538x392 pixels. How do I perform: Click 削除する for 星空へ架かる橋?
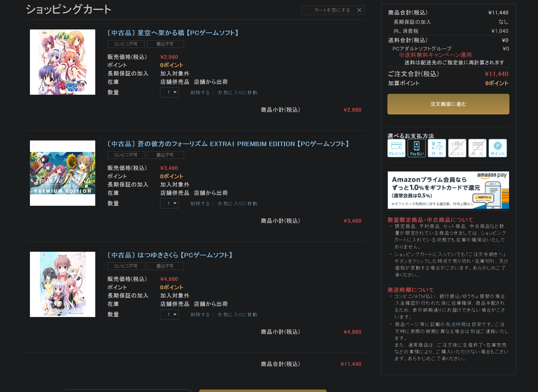pyautogui.click(x=200, y=92)
